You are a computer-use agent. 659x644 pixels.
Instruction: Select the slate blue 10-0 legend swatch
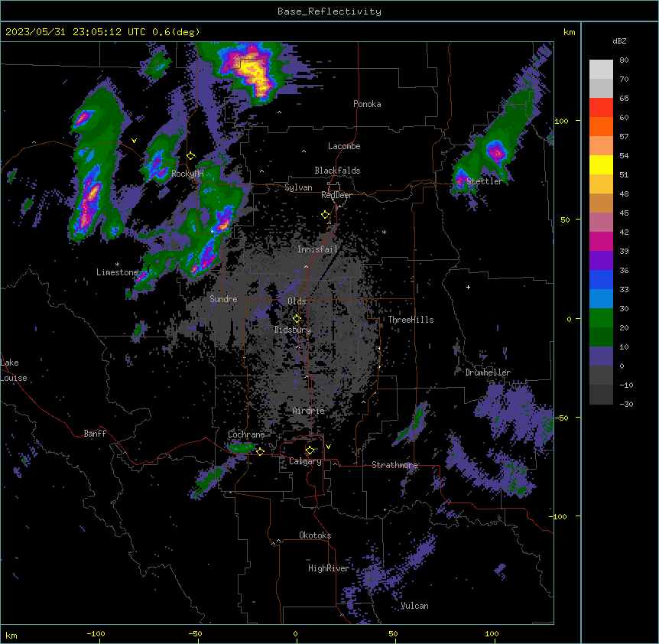click(601, 356)
